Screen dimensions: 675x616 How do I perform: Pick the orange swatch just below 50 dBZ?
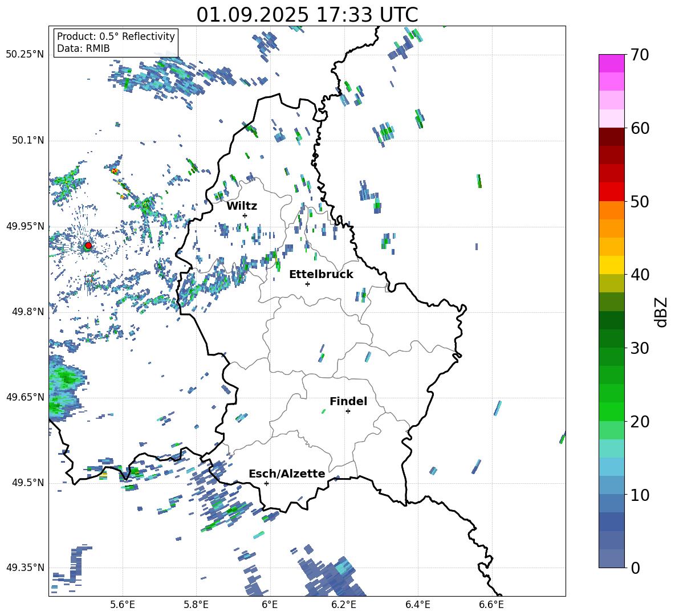pos(611,210)
